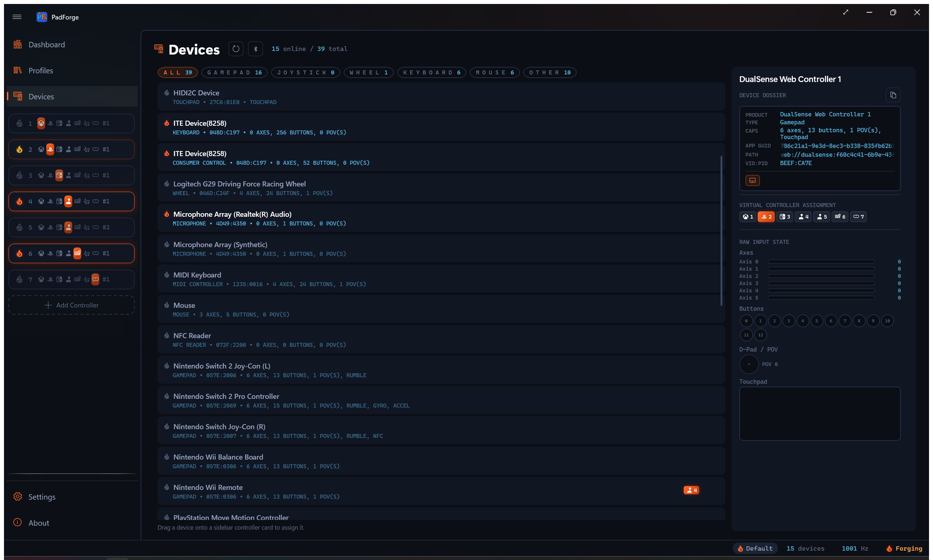Select the HIDI2C Device touchpad row
Screen dimensions: 933x560
pyautogui.click(x=441, y=96)
